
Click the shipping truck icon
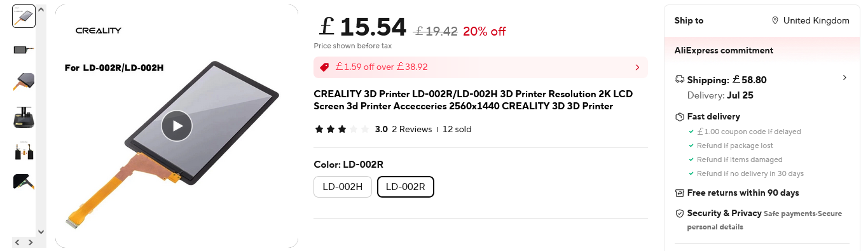click(679, 79)
